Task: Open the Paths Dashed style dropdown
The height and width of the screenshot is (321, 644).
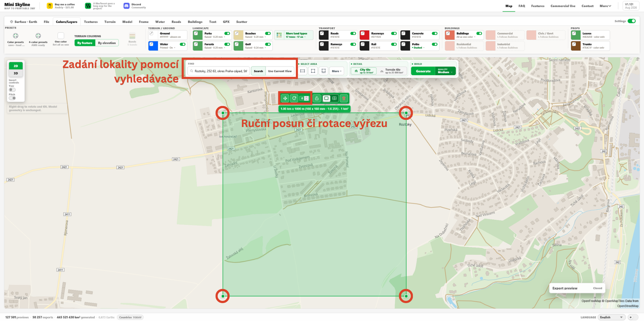Action: [x=418, y=48]
